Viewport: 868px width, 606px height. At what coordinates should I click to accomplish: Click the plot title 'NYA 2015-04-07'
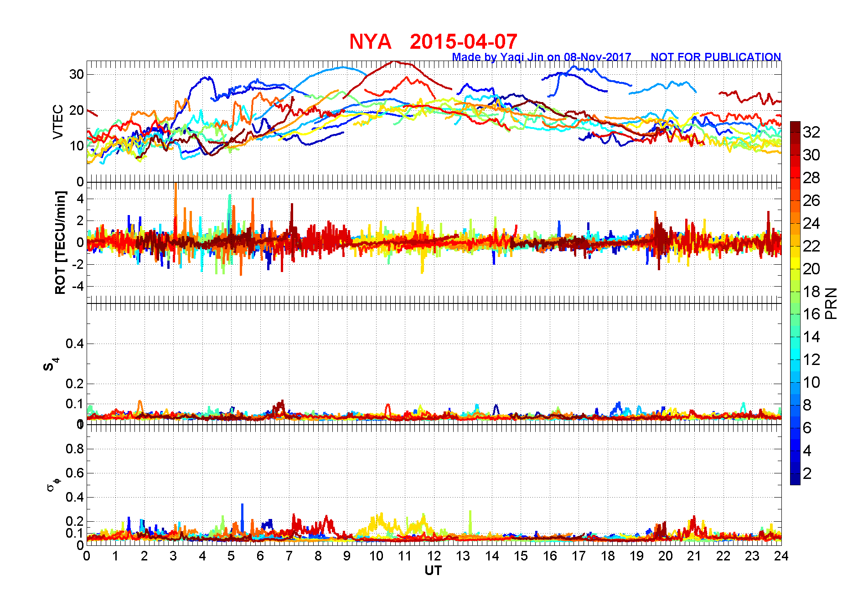point(433,42)
